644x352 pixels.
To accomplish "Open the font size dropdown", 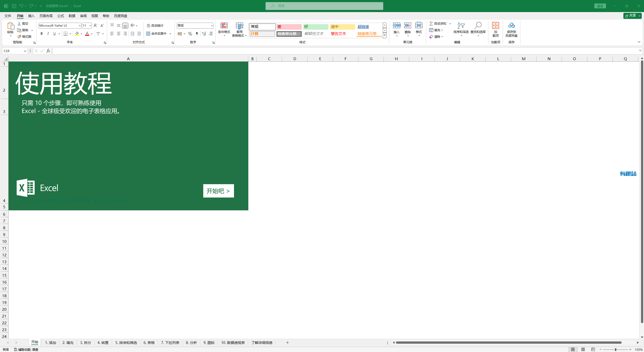I will pos(90,26).
